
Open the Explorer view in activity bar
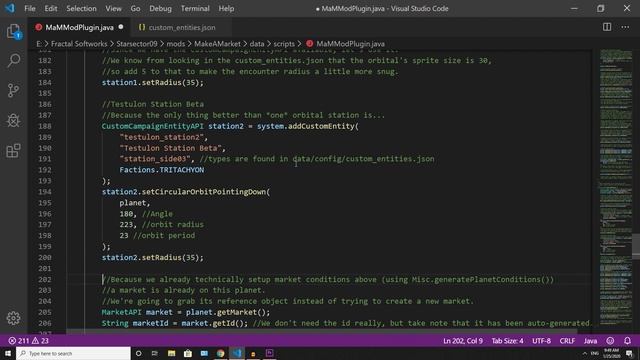click(13, 31)
